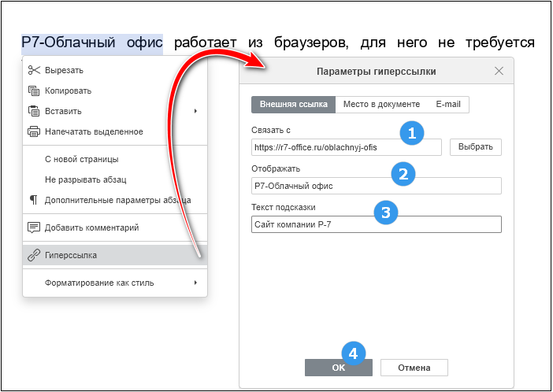This screenshot has height=392, width=553.
Task: Click selected text Р7-Облачный офис in document
Action: (92, 43)
